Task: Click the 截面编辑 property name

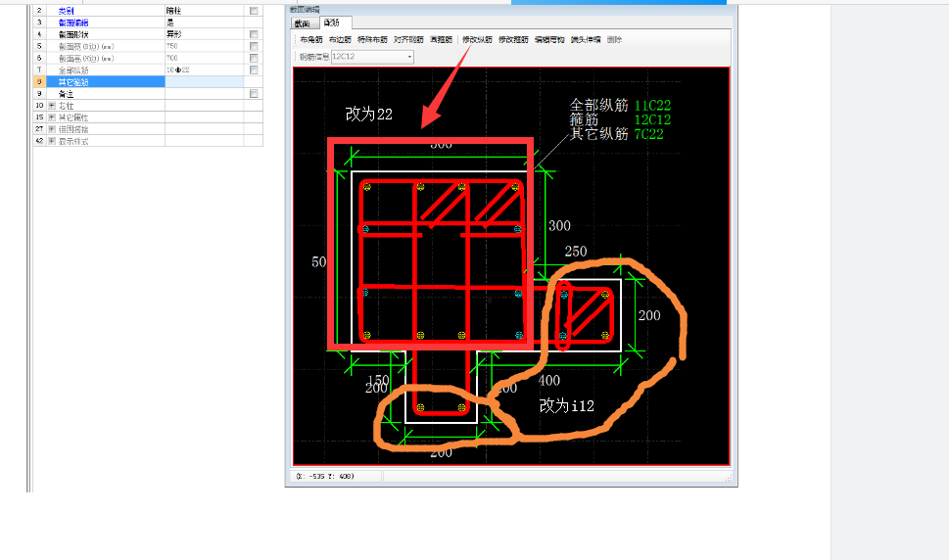Action: [73, 23]
